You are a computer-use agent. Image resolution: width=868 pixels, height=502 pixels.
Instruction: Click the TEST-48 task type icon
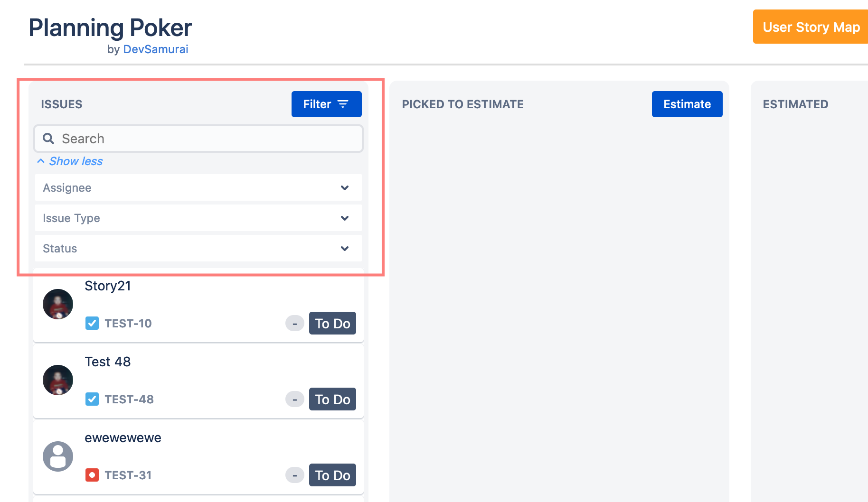(x=92, y=399)
